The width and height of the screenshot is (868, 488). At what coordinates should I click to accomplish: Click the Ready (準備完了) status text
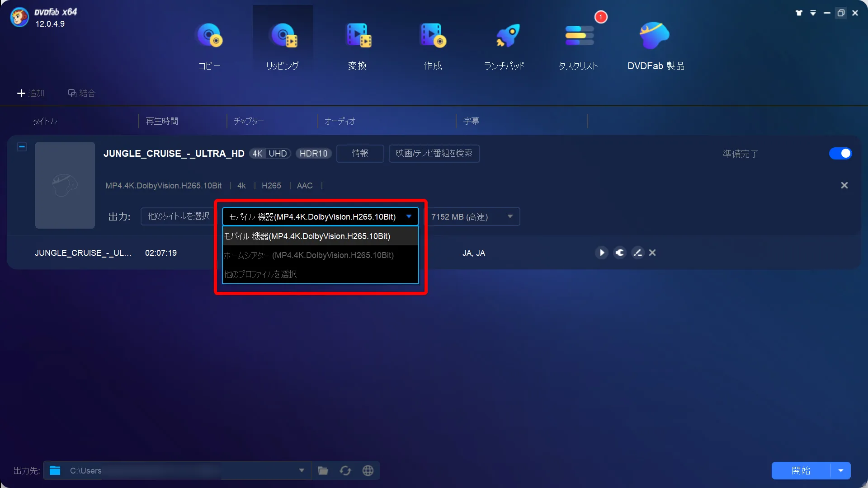[x=741, y=154]
